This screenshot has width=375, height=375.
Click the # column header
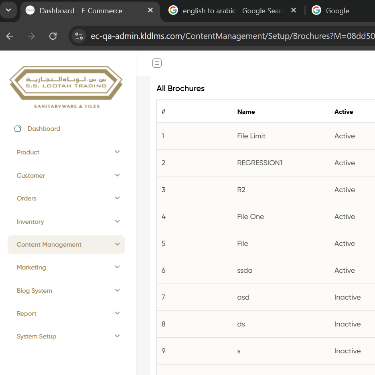click(163, 112)
